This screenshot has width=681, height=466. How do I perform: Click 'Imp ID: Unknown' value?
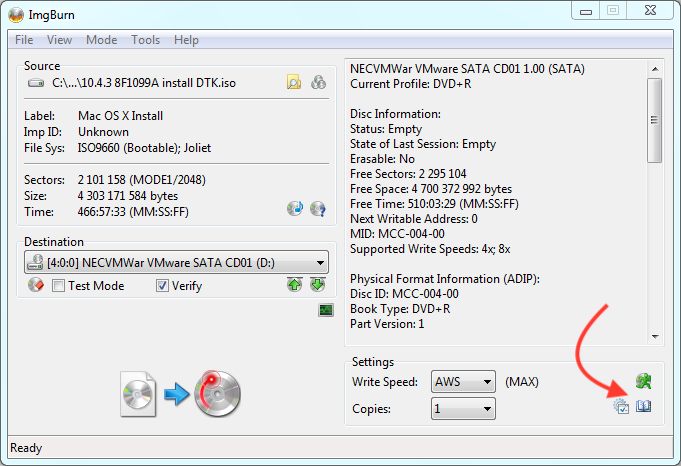[103, 132]
